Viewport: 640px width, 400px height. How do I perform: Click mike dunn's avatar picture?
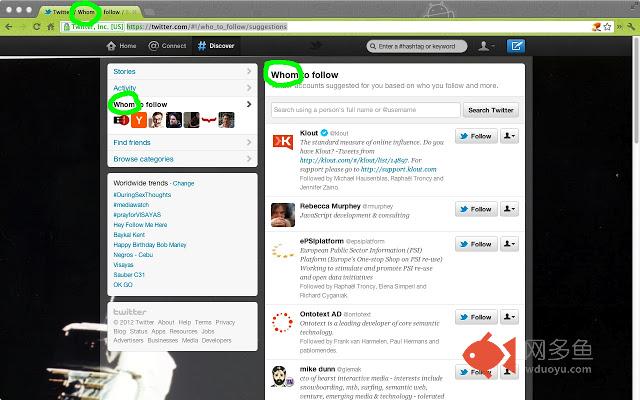(283, 376)
